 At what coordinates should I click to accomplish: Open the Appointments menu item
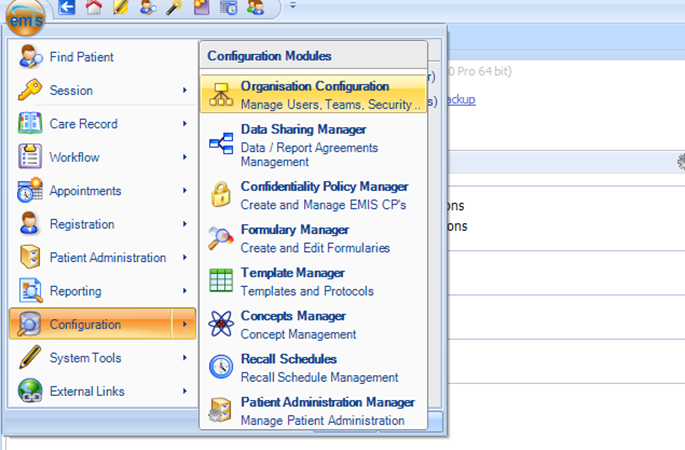click(x=85, y=191)
